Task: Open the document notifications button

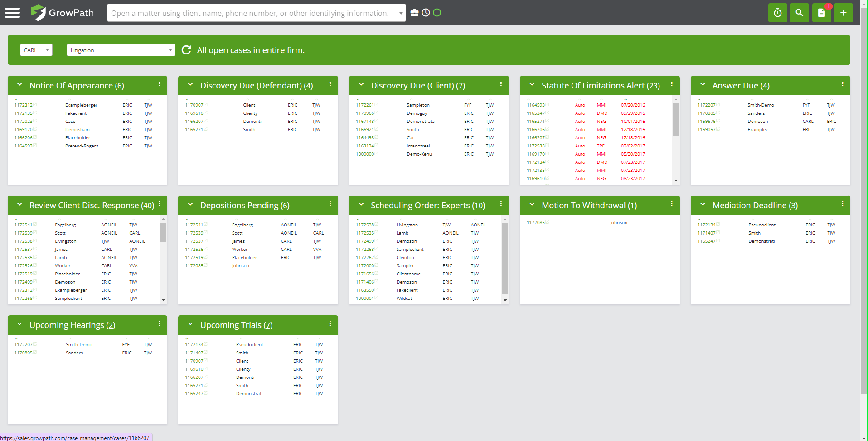Action: (821, 13)
